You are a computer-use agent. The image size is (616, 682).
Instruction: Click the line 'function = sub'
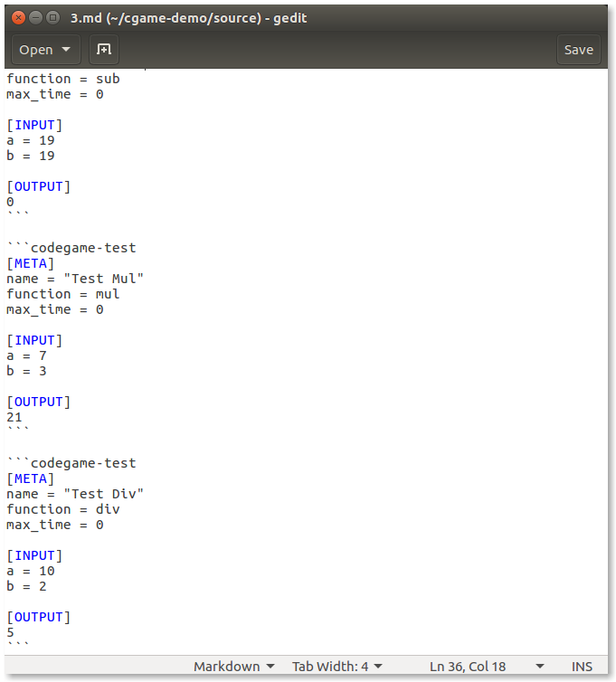[63, 79]
